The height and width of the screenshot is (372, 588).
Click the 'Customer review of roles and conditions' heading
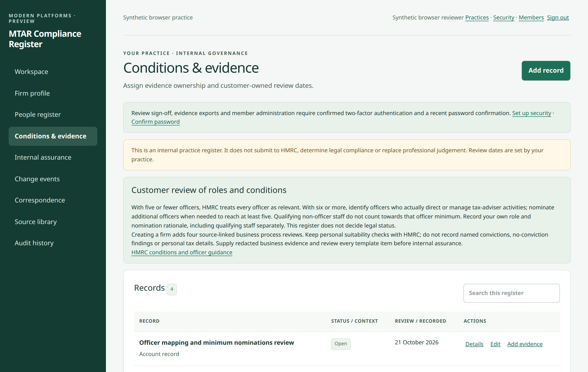209,190
